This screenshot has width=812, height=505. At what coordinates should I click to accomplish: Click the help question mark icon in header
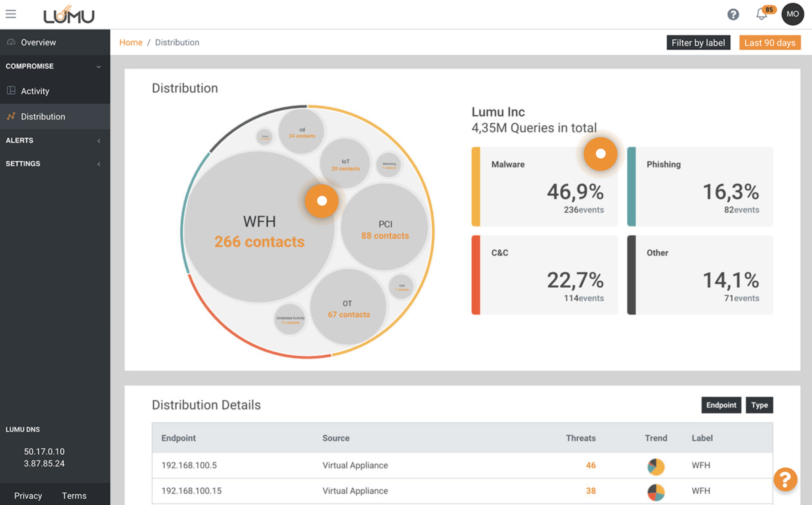tap(733, 15)
